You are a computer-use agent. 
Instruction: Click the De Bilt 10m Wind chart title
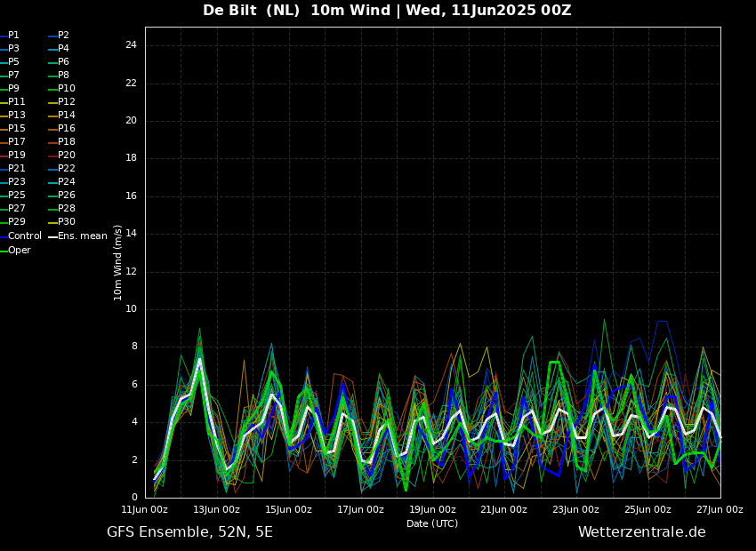coord(387,11)
